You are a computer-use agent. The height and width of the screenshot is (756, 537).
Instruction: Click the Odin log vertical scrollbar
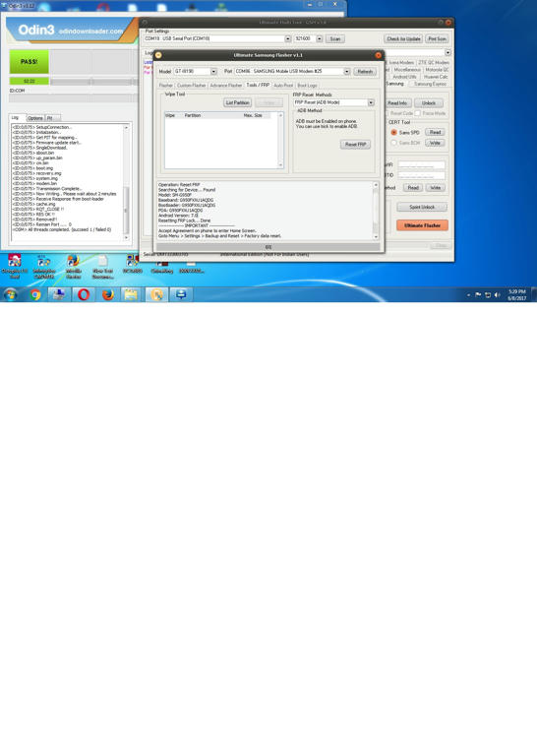pyautogui.click(x=126, y=183)
